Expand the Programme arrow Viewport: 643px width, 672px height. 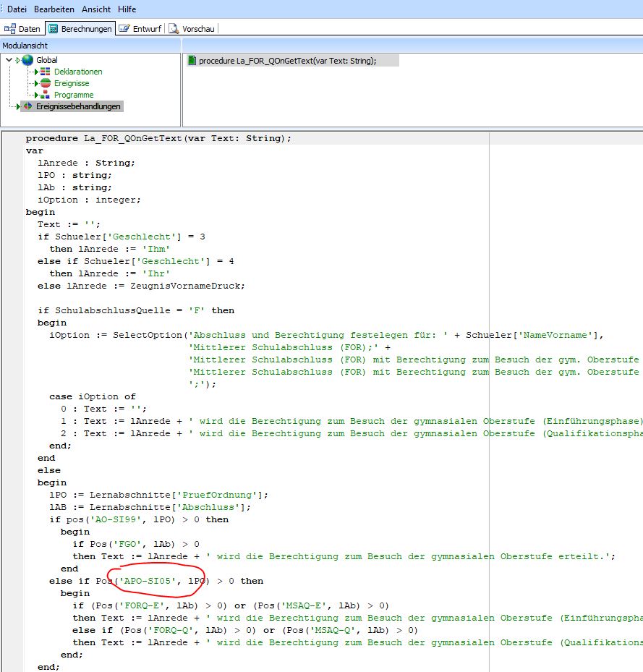pyautogui.click(x=36, y=95)
